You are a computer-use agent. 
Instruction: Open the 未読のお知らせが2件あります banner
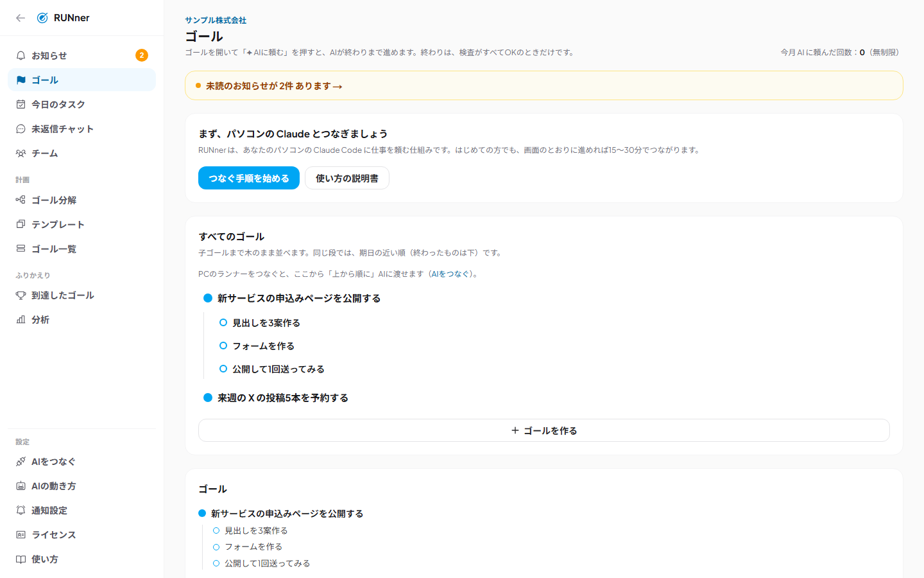click(x=544, y=85)
